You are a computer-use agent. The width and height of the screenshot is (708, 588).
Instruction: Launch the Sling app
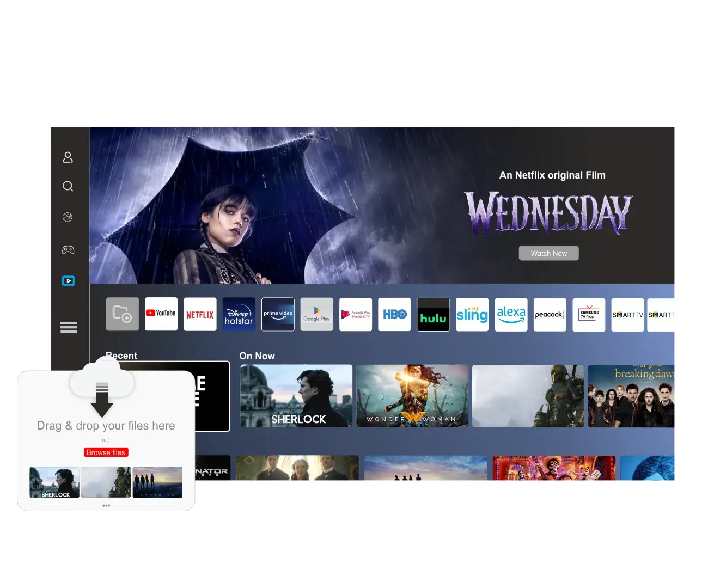pyautogui.click(x=472, y=314)
